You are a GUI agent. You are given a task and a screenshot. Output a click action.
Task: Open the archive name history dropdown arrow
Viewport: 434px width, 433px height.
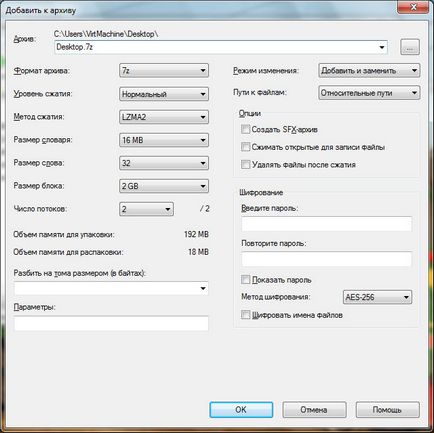pyautogui.click(x=382, y=47)
